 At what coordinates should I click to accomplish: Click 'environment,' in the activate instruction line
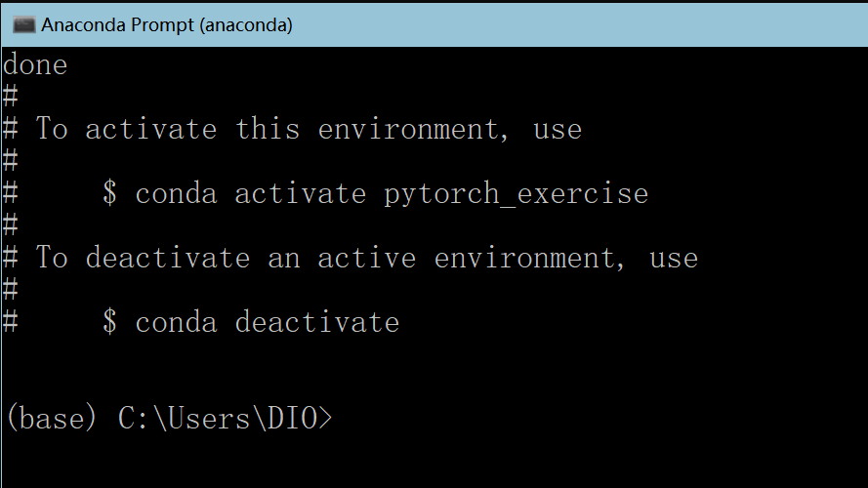pyautogui.click(x=413, y=130)
